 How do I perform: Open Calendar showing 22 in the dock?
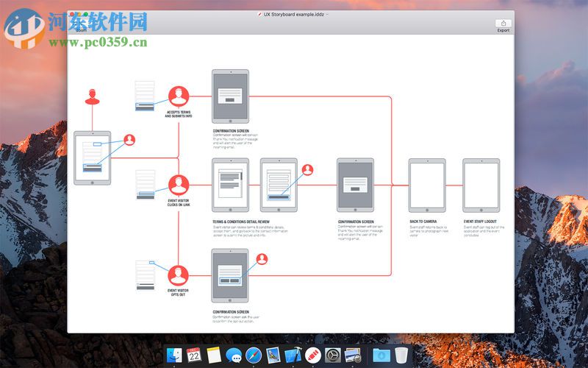point(194,355)
